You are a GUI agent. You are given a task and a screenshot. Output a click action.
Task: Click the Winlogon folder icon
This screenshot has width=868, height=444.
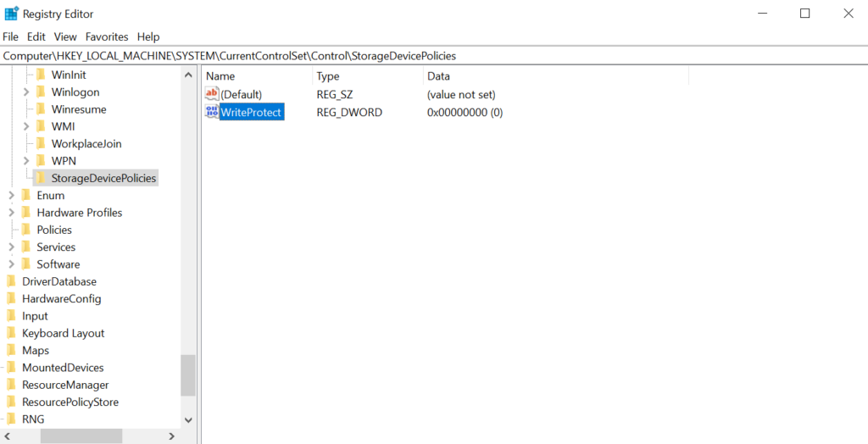pyautogui.click(x=41, y=92)
